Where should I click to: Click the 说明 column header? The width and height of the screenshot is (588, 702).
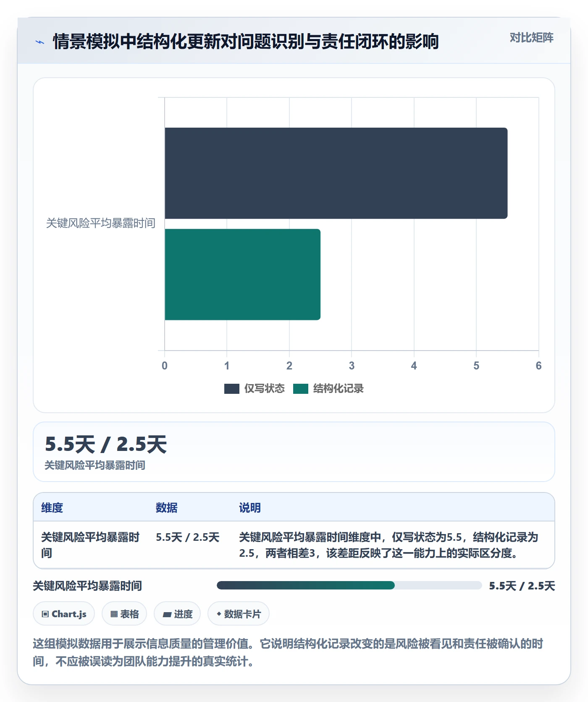[x=250, y=508]
